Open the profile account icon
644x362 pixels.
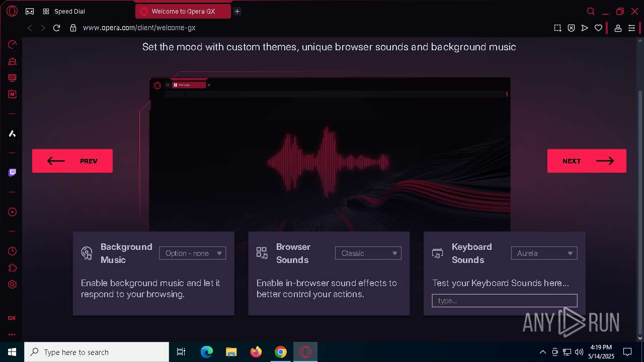[618, 28]
